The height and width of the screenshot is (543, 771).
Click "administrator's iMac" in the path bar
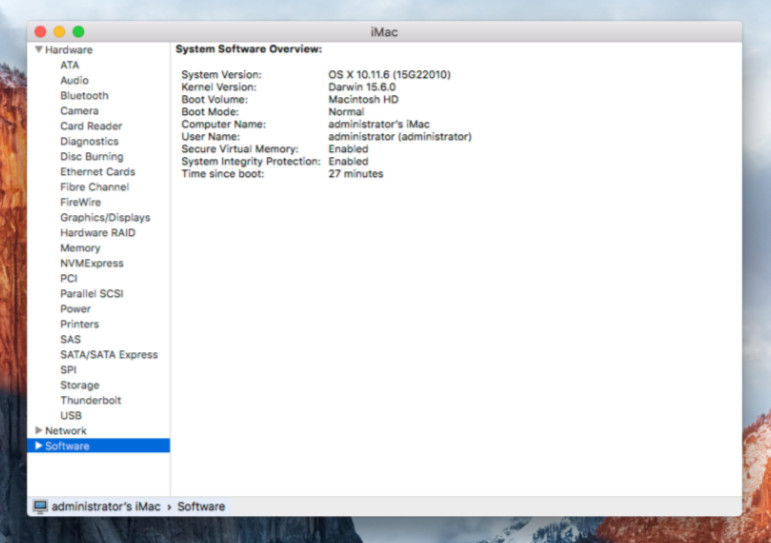[x=106, y=507]
